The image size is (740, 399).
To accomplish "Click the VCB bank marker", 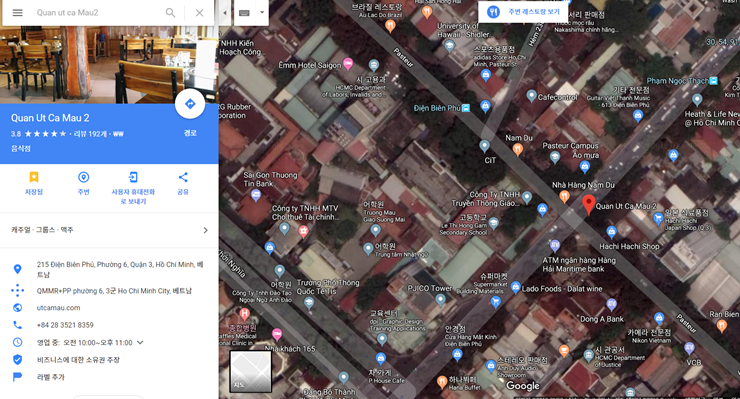I will [690, 349].
